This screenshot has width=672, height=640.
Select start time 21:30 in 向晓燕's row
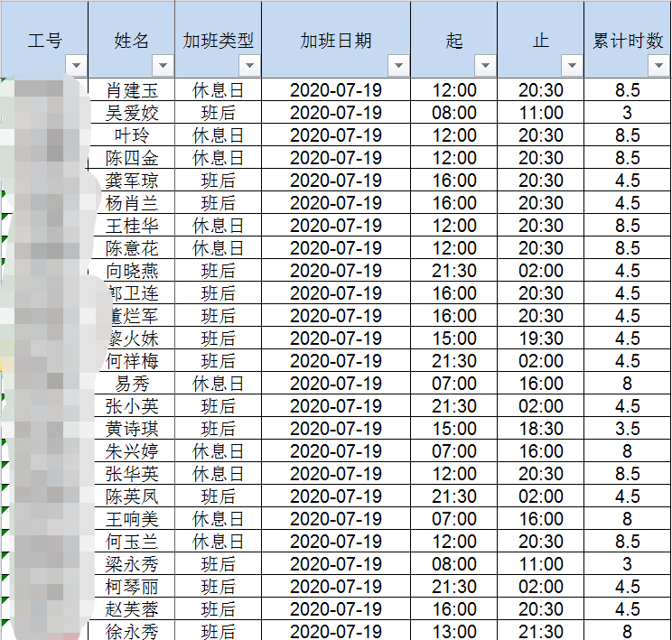(453, 271)
